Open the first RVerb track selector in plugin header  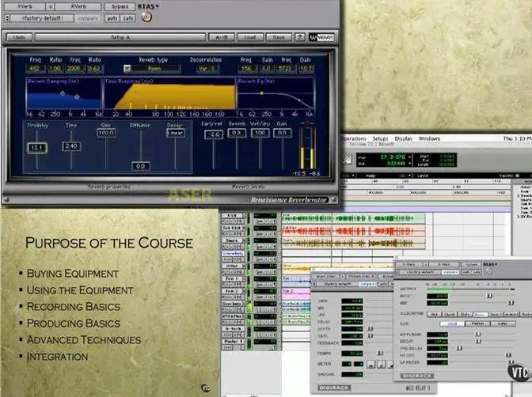click(25, 6)
